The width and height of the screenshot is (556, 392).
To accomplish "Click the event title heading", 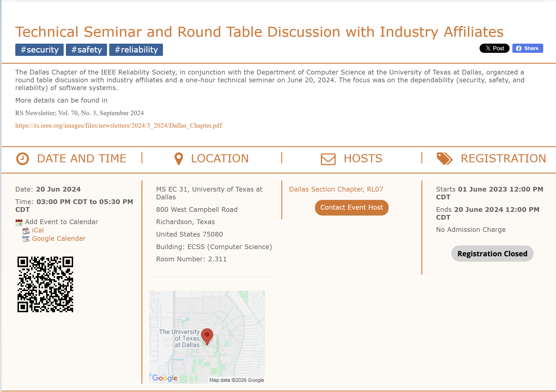I will pos(259,32).
